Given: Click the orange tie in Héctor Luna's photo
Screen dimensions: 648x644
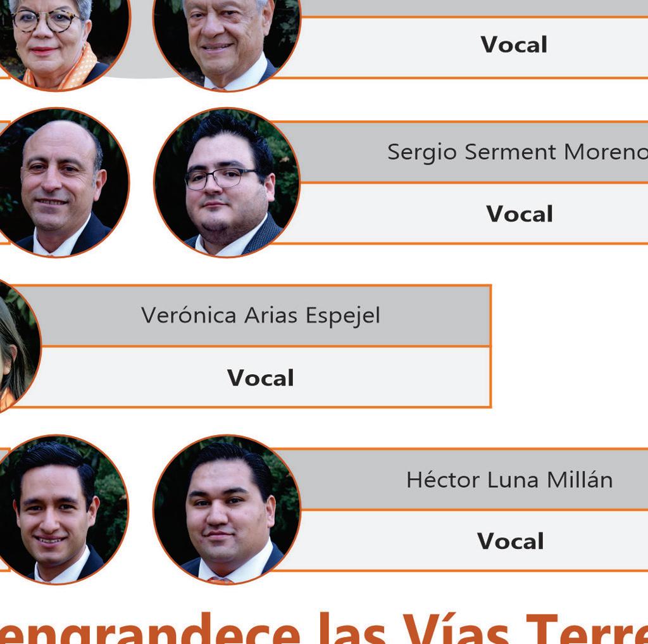Looking at the screenshot, I should (220, 580).
